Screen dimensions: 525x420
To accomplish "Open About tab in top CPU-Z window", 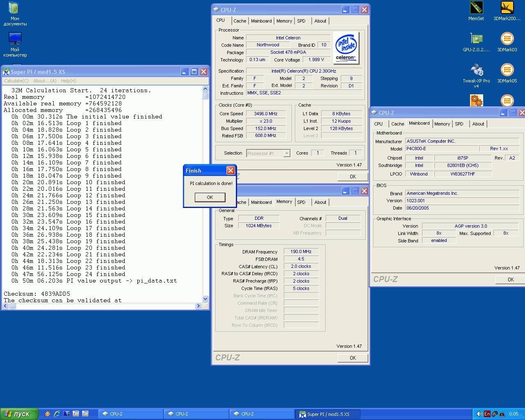I will pos(320,21).
